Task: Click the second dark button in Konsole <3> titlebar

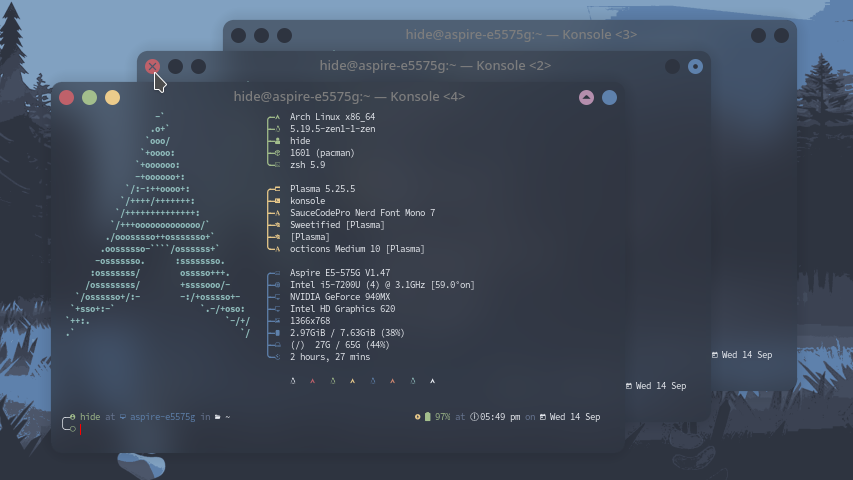Action: click(x=261, y=35)
